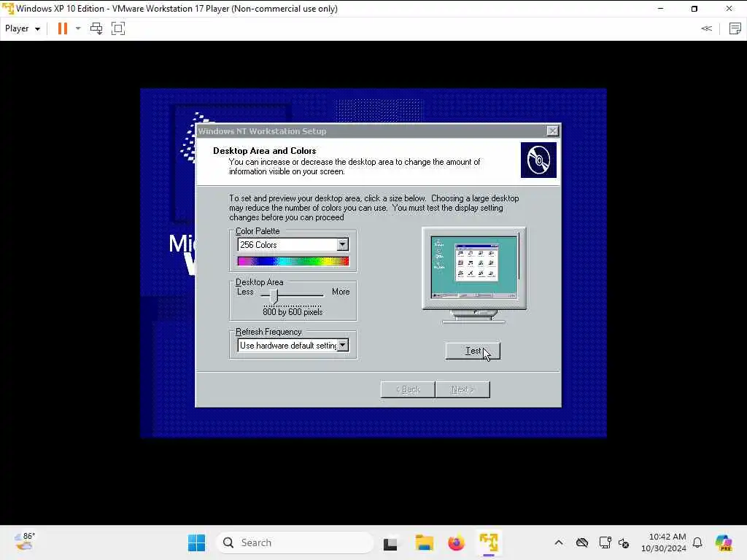Open notifications bell icon

697,542
